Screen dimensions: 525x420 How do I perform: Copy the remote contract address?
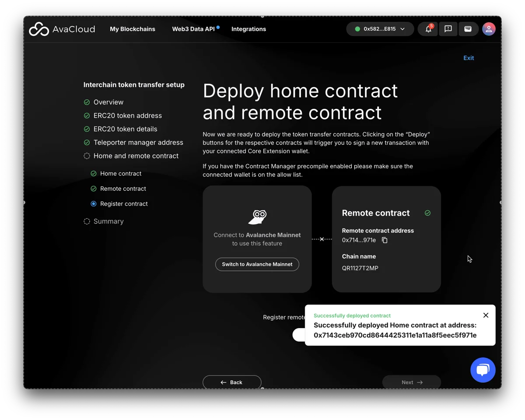385,240
